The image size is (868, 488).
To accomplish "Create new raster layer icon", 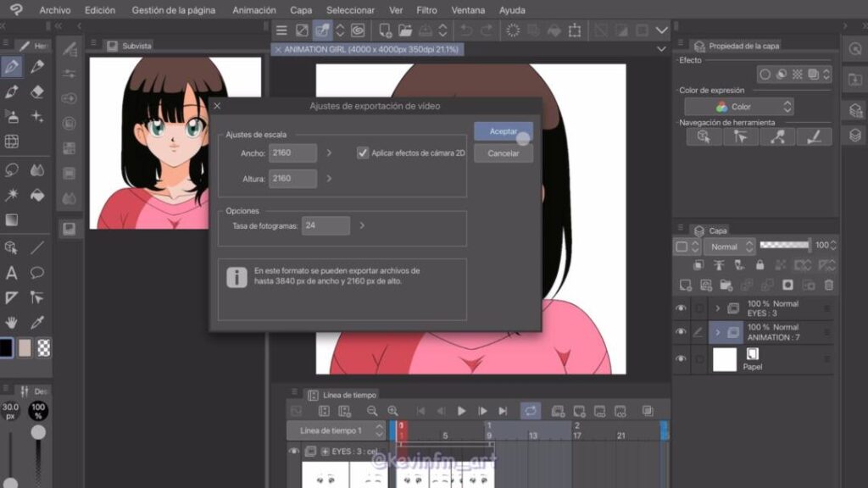I will (685, 286).
